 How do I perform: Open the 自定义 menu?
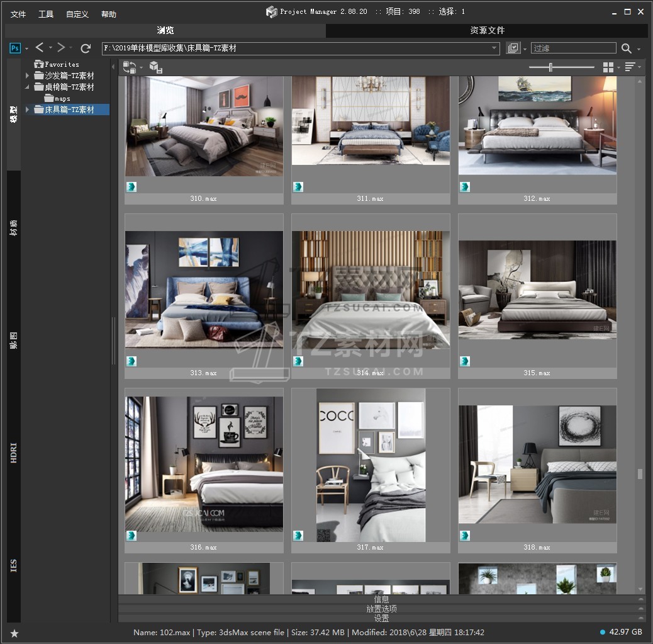click(77, 14)
